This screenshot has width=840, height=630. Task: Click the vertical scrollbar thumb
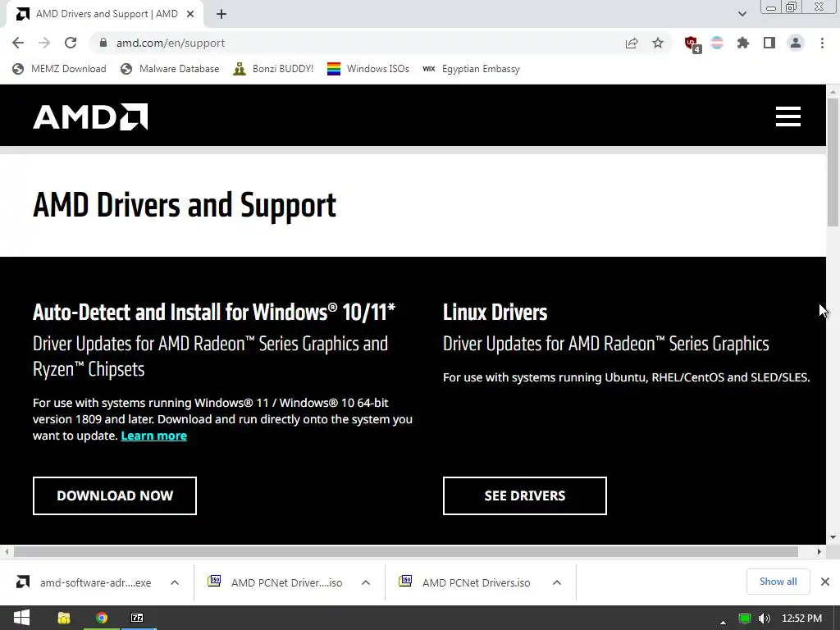point(833,162)
